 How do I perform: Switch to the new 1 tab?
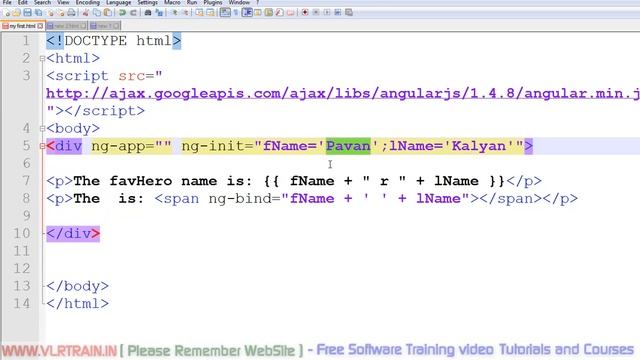tap(104, 26)
